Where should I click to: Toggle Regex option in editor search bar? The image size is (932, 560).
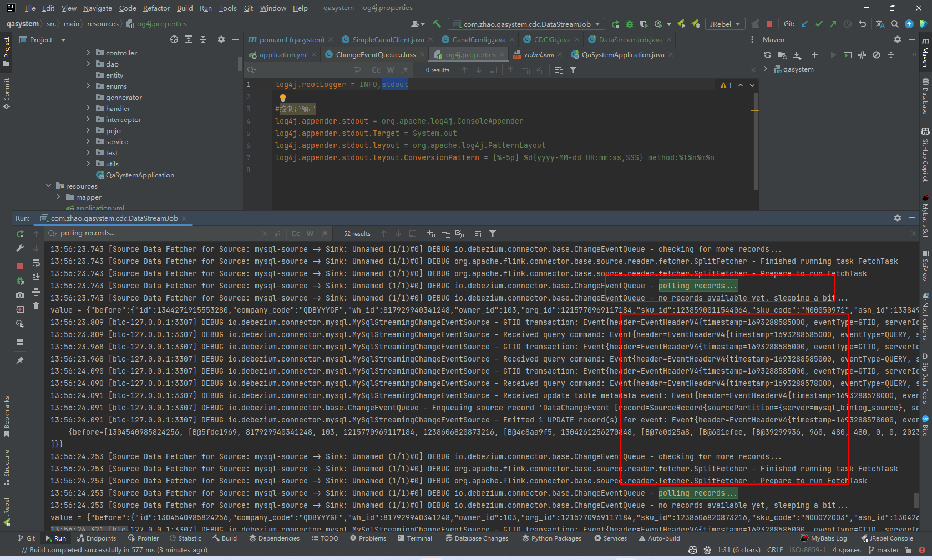pos(405,70)
